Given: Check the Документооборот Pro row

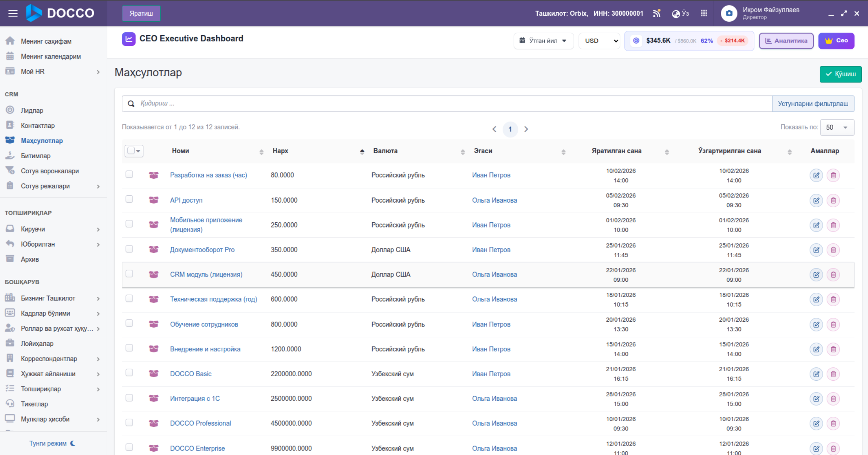Looking at the screenshot, I should pos(129,249).
